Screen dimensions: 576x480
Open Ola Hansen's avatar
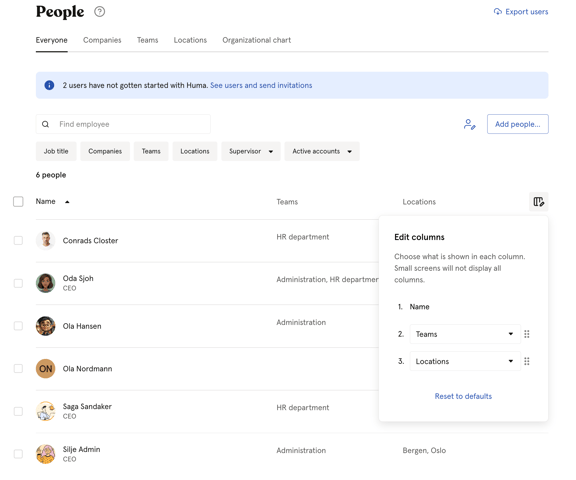[x=46, y=326]
